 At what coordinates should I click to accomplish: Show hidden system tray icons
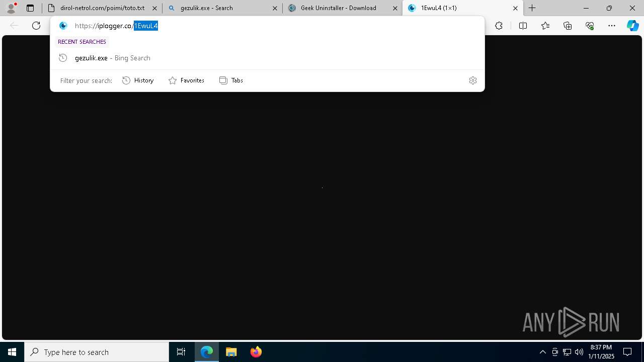tap(542, 352)
